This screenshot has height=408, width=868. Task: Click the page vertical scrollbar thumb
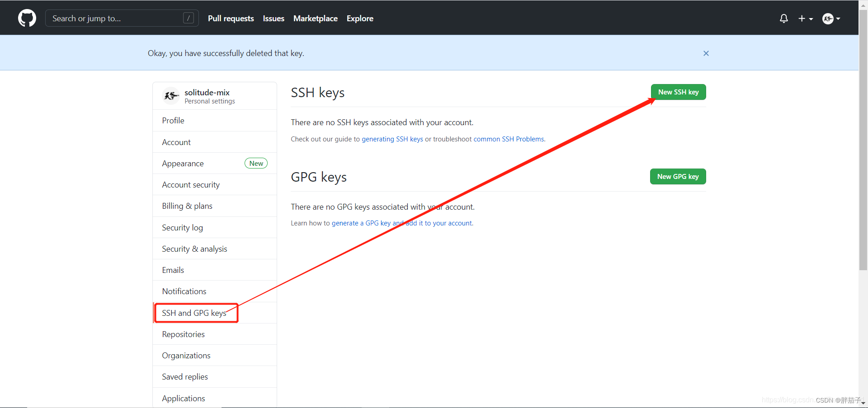(863, 140)
